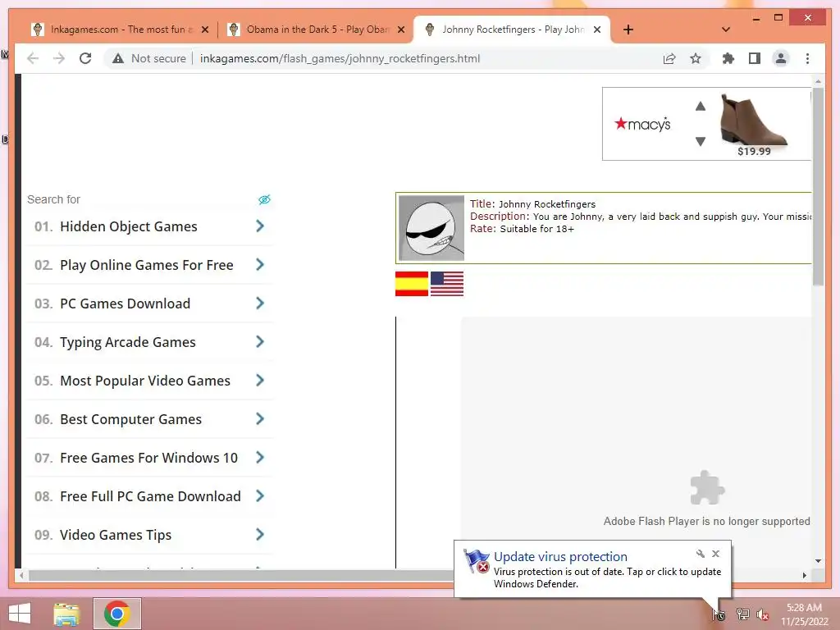Click the Macy's logo in ad
Viewport: 840px width, 630px height.
tap(642, 125)
